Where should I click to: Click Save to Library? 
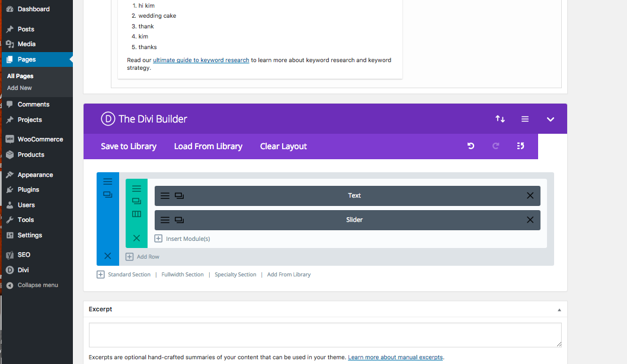(x=129, y=146)
